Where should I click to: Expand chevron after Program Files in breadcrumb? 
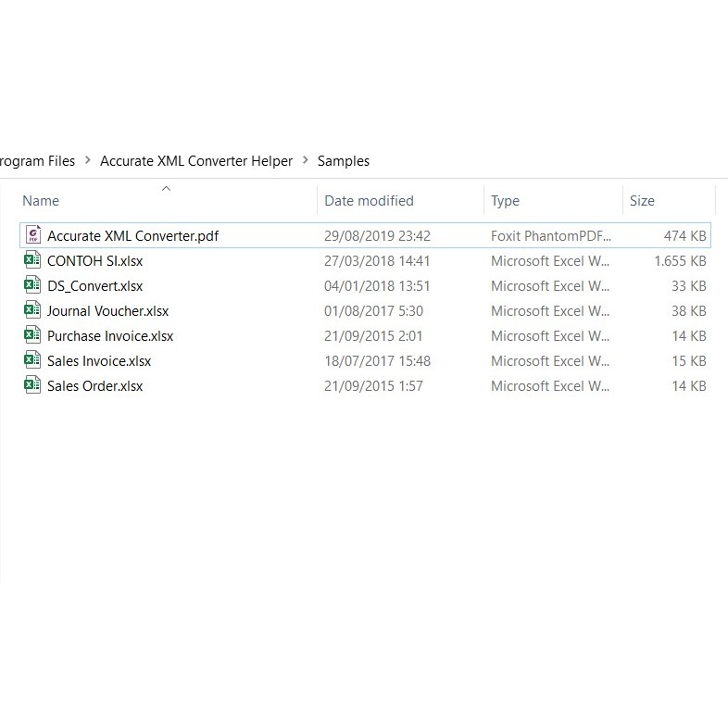click(87, 161)
